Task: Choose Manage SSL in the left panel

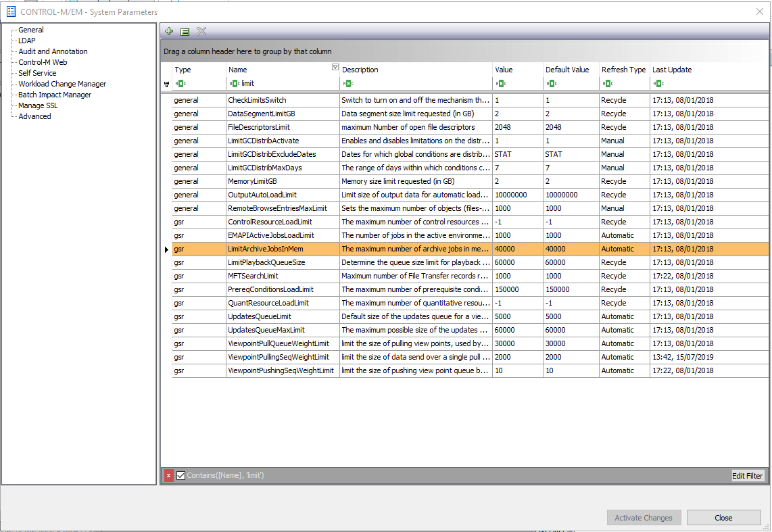Action: click(x=37, y=105)
